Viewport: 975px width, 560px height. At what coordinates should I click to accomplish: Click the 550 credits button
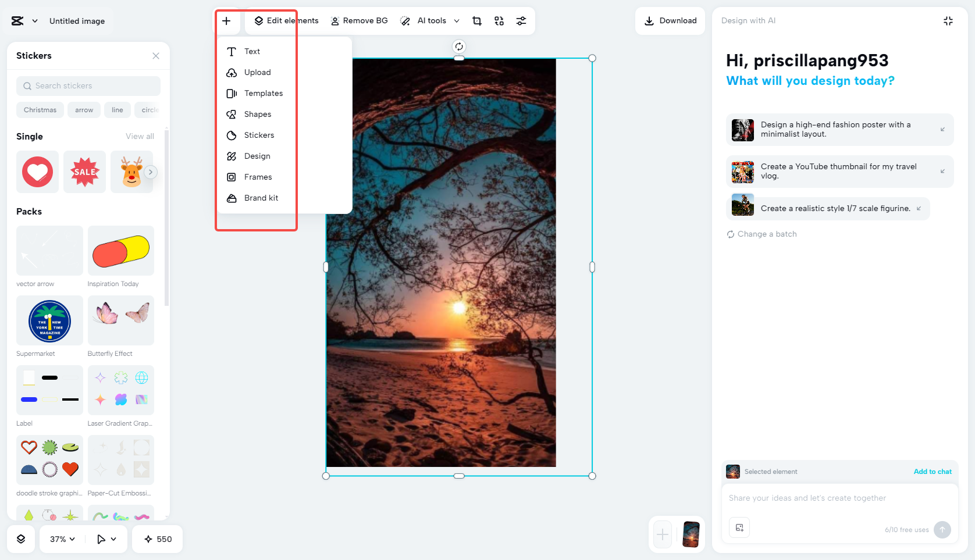click(158, 539)
